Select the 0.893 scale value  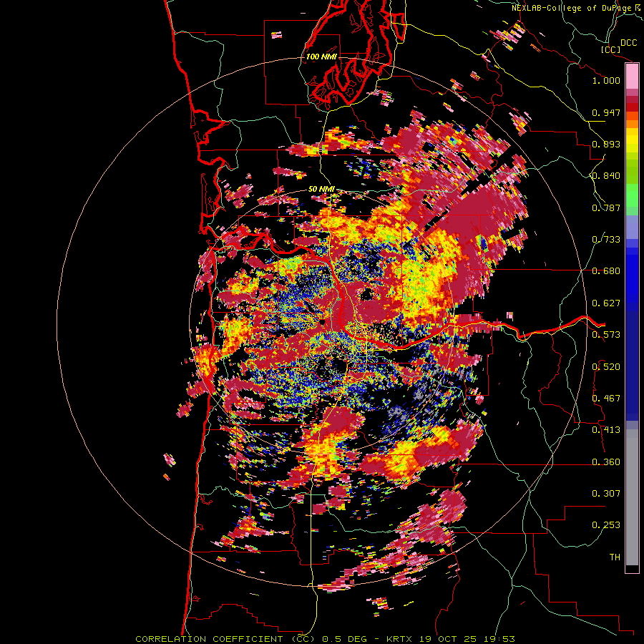tap(606, 144)
